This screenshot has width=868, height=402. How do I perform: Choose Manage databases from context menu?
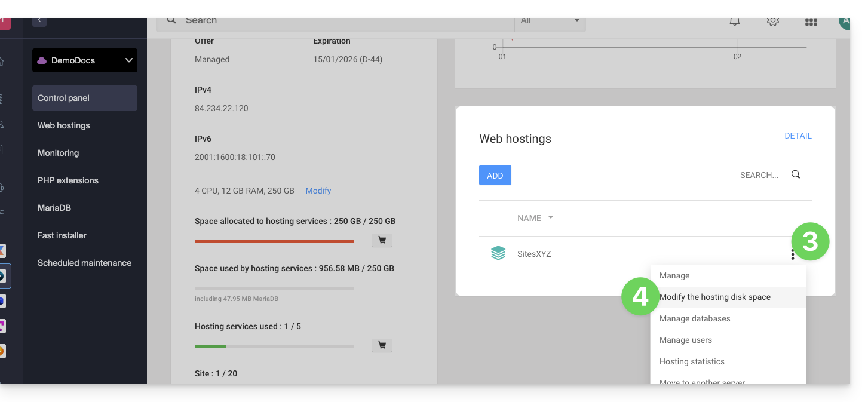694,318
